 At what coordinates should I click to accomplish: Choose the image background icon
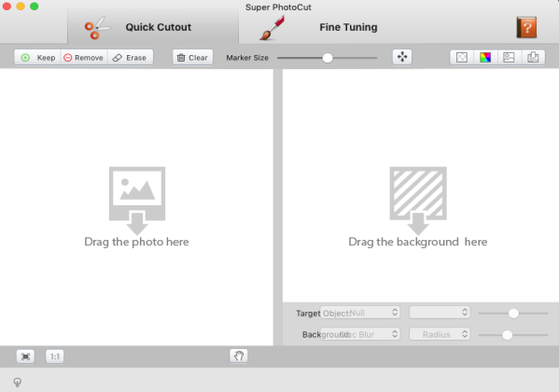(509, 58)
